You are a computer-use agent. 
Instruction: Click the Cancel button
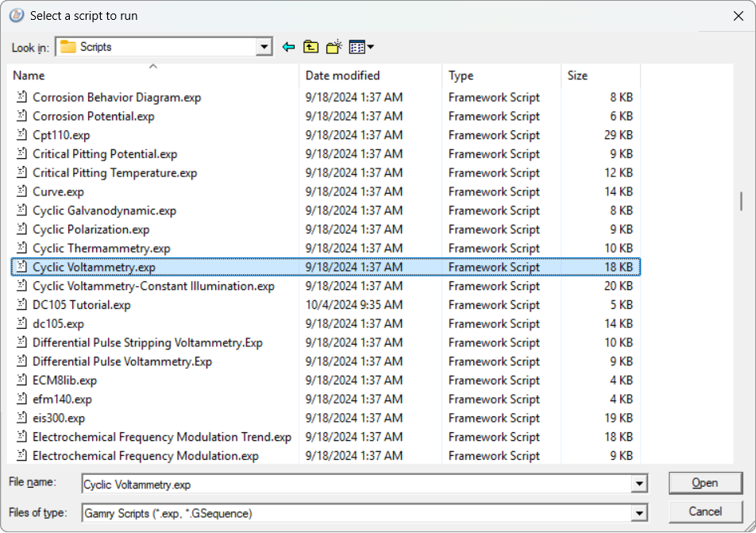(x=705, y=512)
